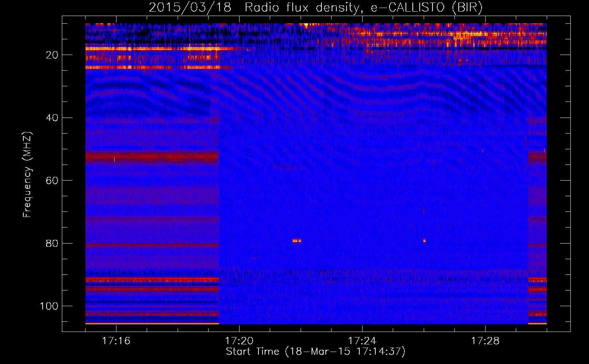
Task: Click the 20 frequency tick label
Action: [52, 55]
